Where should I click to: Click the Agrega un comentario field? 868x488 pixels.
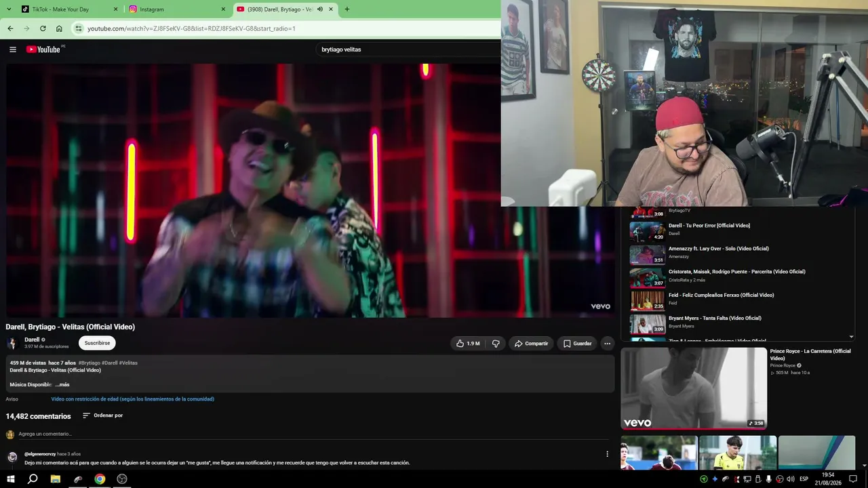click(312, 434)
